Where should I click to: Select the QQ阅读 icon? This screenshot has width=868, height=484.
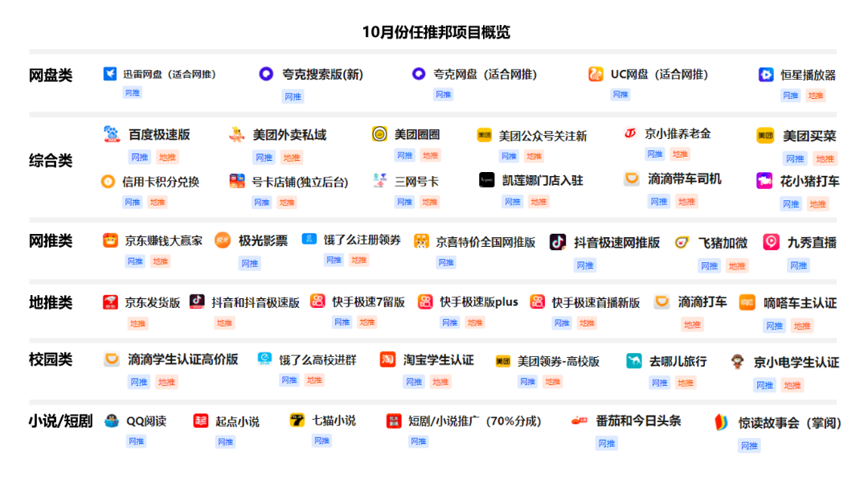point(112,420)
